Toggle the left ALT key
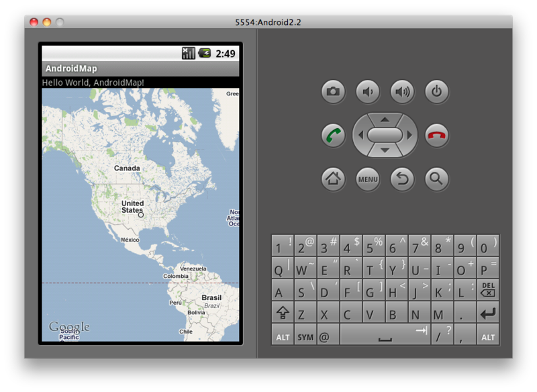 (283, 334)
